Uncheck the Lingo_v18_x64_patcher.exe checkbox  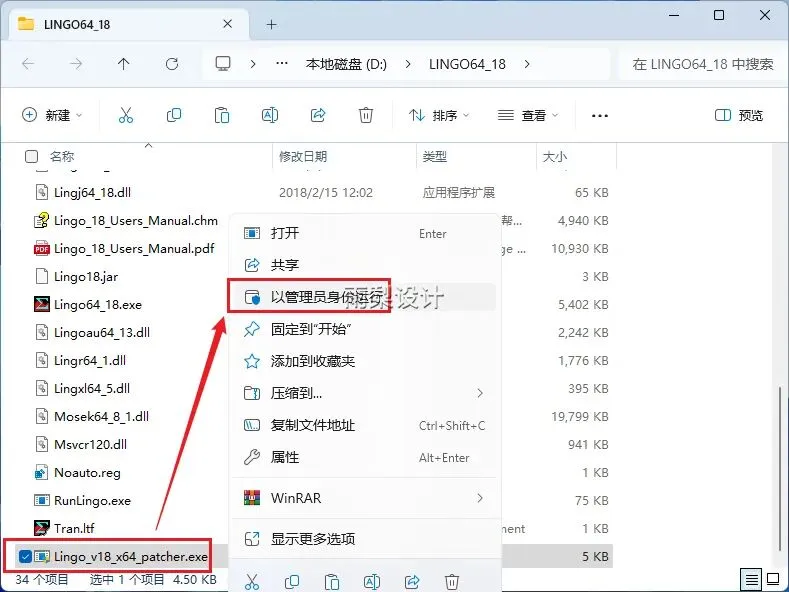(25, 556)
